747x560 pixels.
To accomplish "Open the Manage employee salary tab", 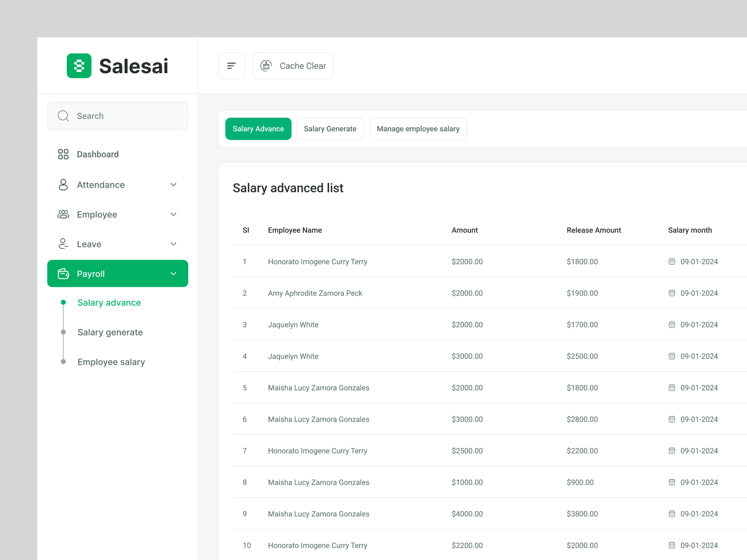I will 418,129.
